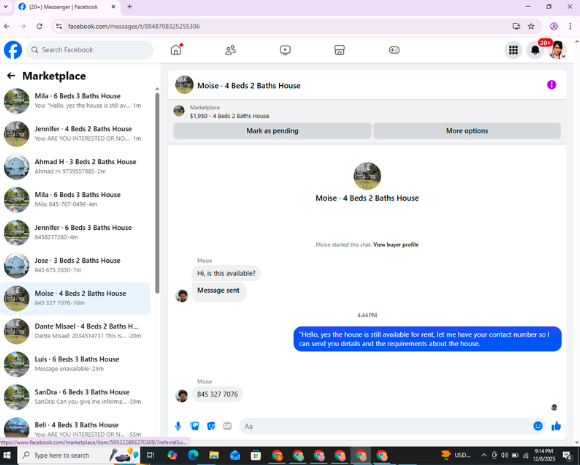Viewport: 580px width, 465px height.
Task: Open conversation information purple icon
Action: (x=552, y=85)
